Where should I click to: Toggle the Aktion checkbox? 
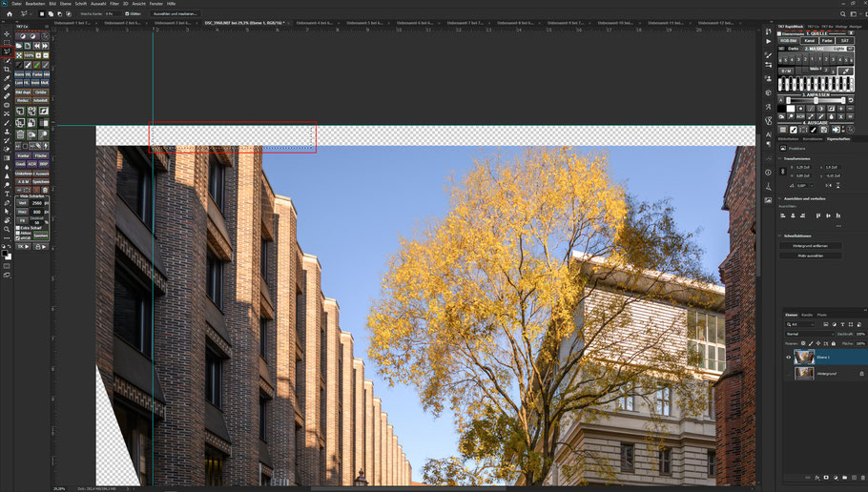pos(18,233)
